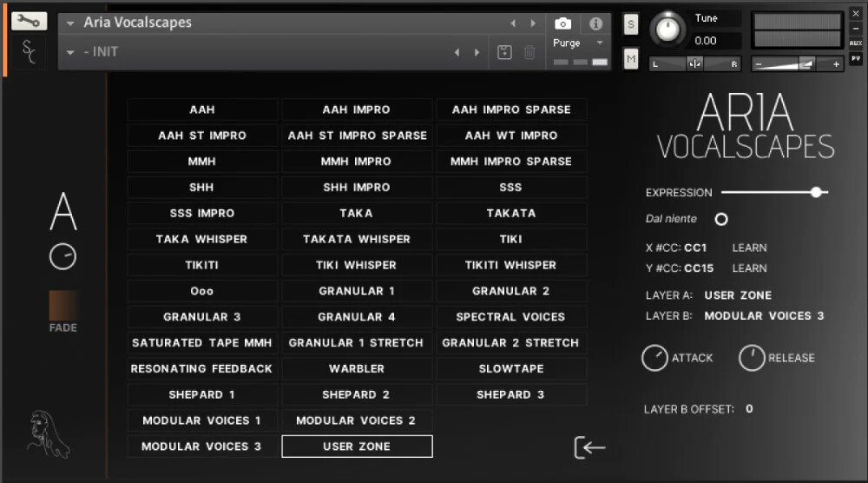
Task: Click the FADE color swatch
Action: coord(63,305)
